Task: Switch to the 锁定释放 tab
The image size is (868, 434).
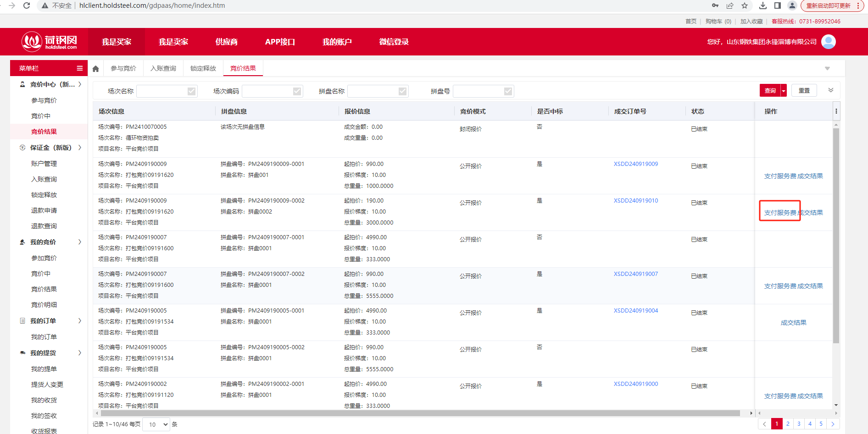Action: click(203, 68)
